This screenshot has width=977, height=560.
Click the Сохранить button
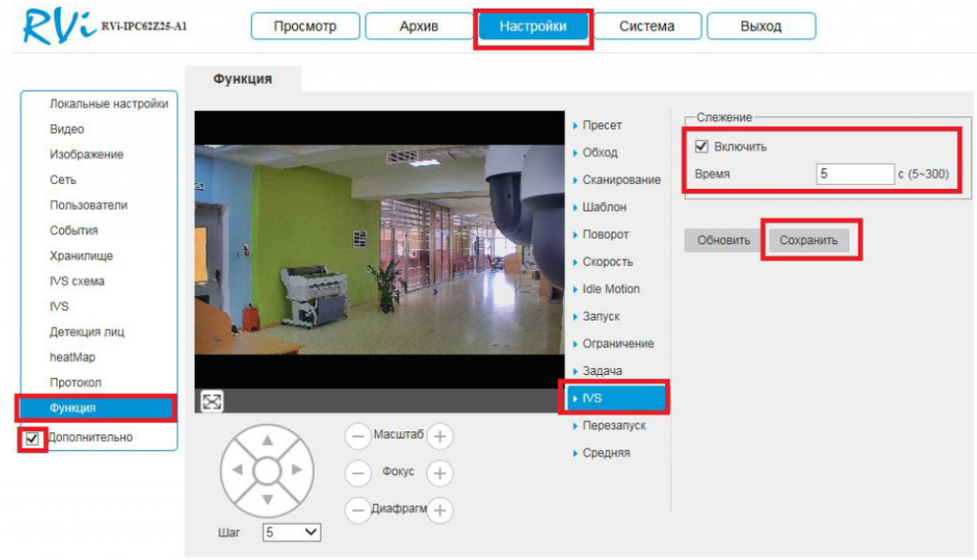808,240
